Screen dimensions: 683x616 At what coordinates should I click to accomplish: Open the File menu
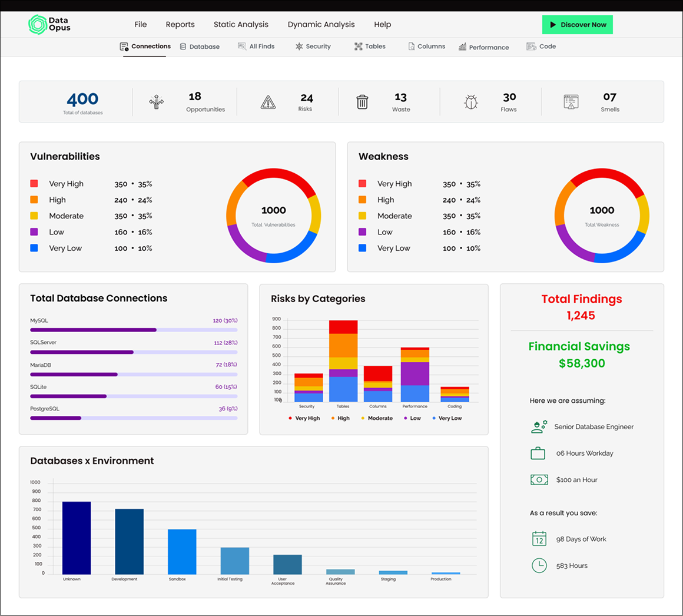pyautogui.click(x=140, y=24)
